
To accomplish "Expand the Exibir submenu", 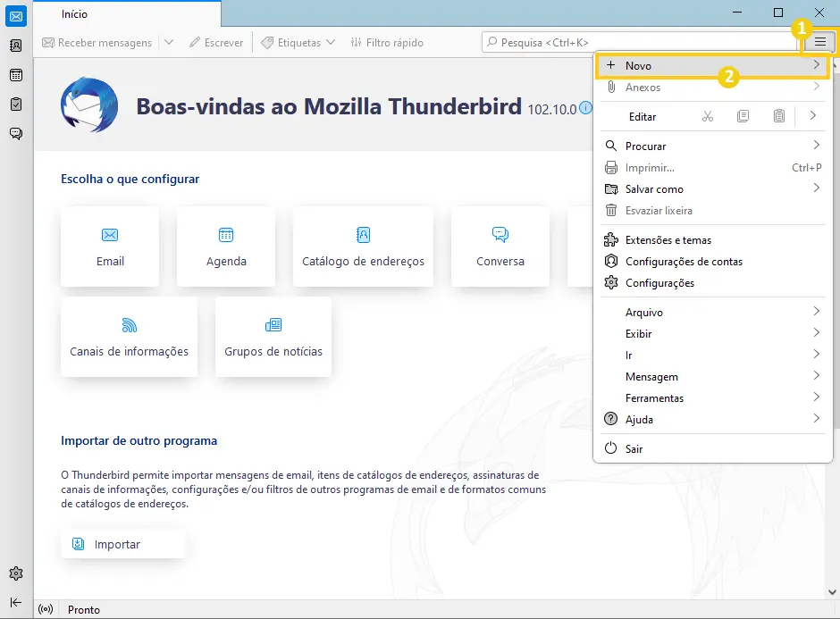I will click(712, 333).
